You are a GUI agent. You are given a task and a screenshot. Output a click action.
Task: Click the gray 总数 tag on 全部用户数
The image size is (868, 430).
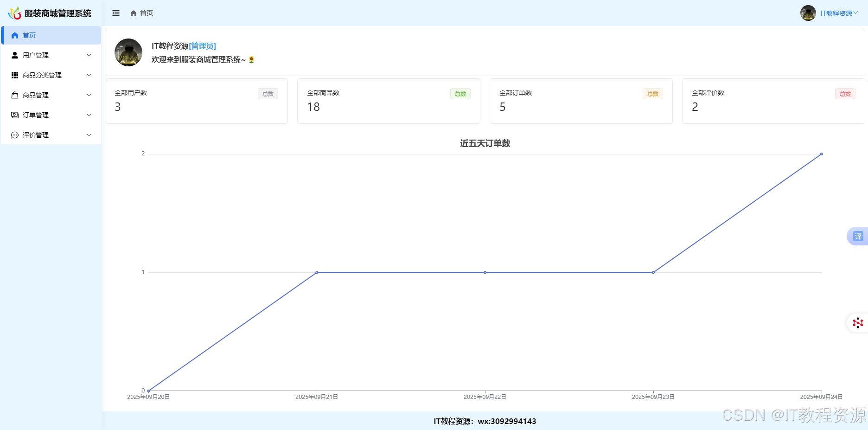[x=268, y=94]
